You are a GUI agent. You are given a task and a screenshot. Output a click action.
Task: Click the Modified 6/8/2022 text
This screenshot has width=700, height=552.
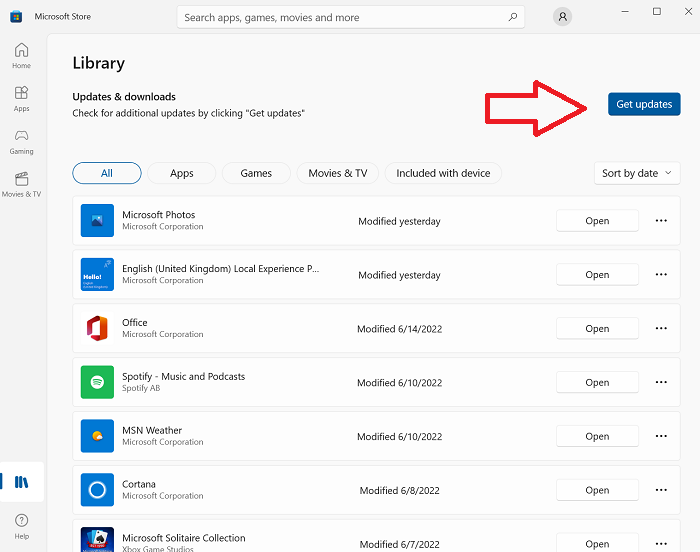tap(400, 491)
